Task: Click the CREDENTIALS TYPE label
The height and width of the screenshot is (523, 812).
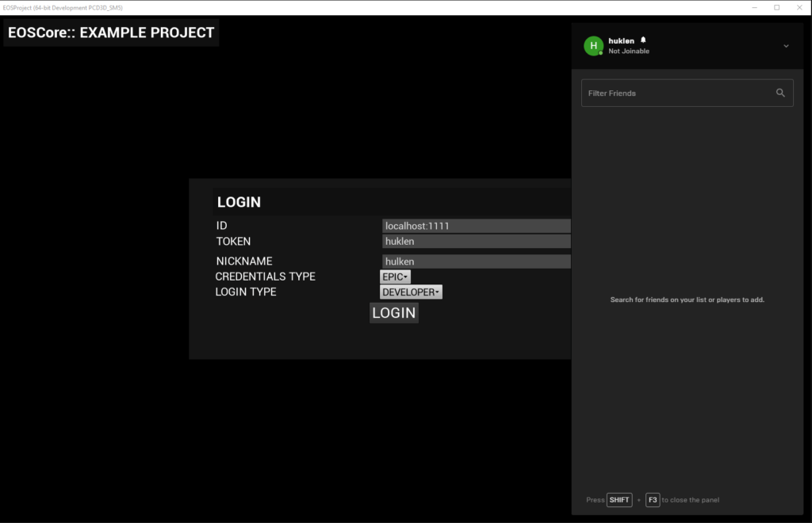Action: (x=265, y=277)
